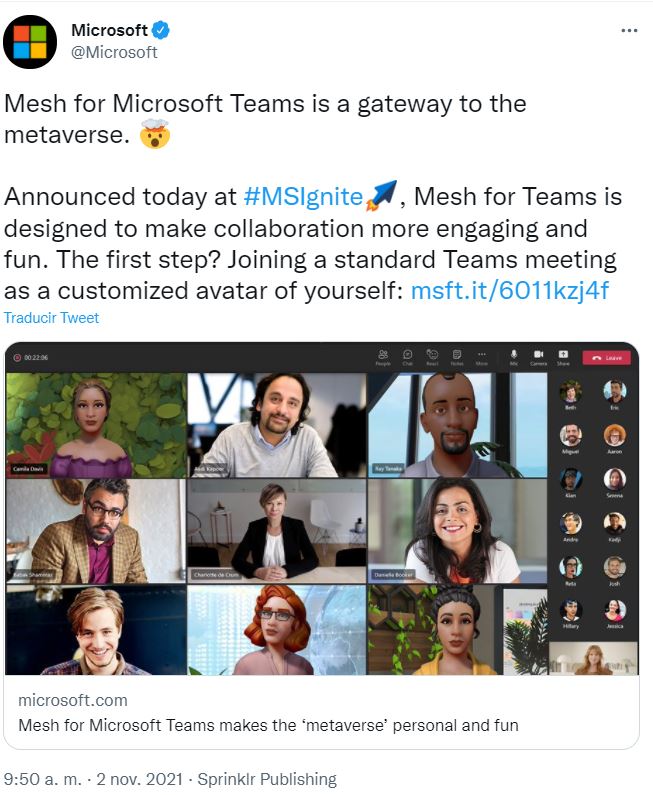This screenshot has width=653, height=795.
Task: Click Microsoft's verified badge
Action: click(161, 30)
